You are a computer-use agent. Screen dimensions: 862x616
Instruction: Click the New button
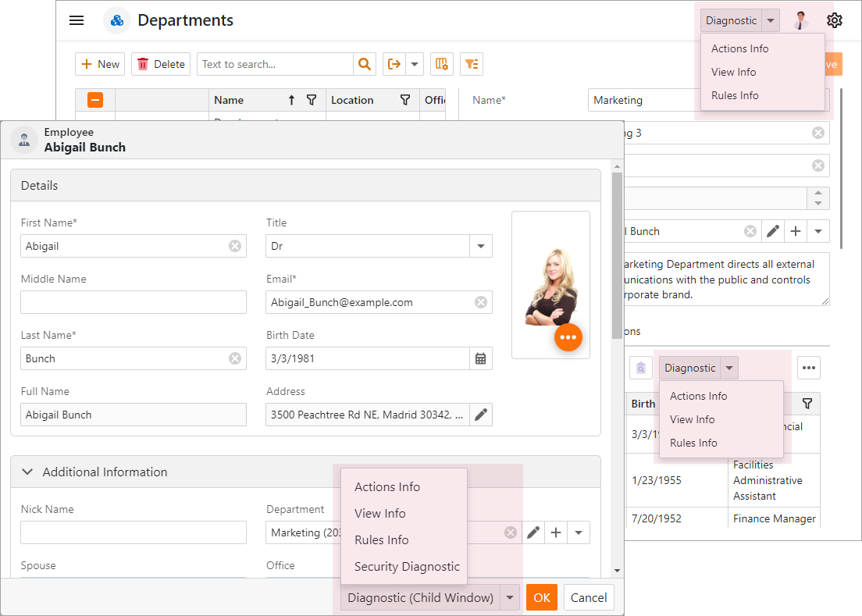100,64
